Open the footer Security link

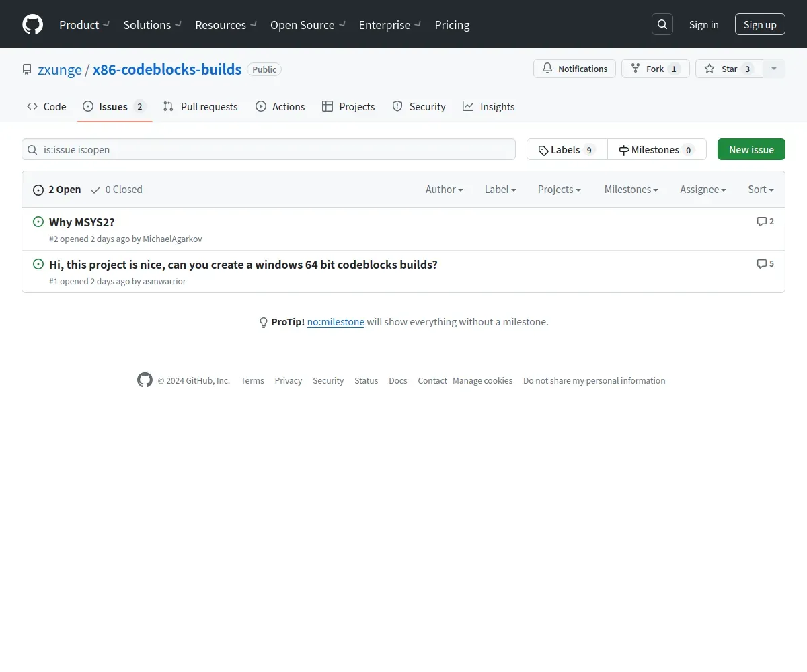pos(328,380)
